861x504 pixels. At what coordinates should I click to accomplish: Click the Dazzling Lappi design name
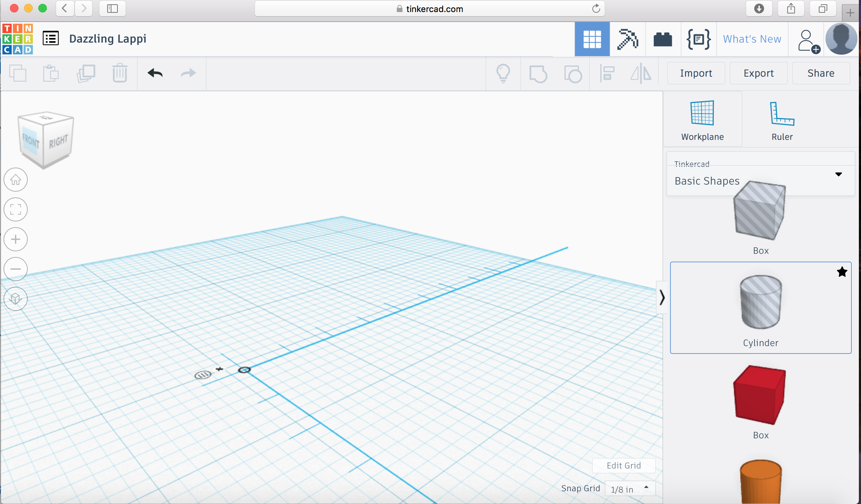108,38
